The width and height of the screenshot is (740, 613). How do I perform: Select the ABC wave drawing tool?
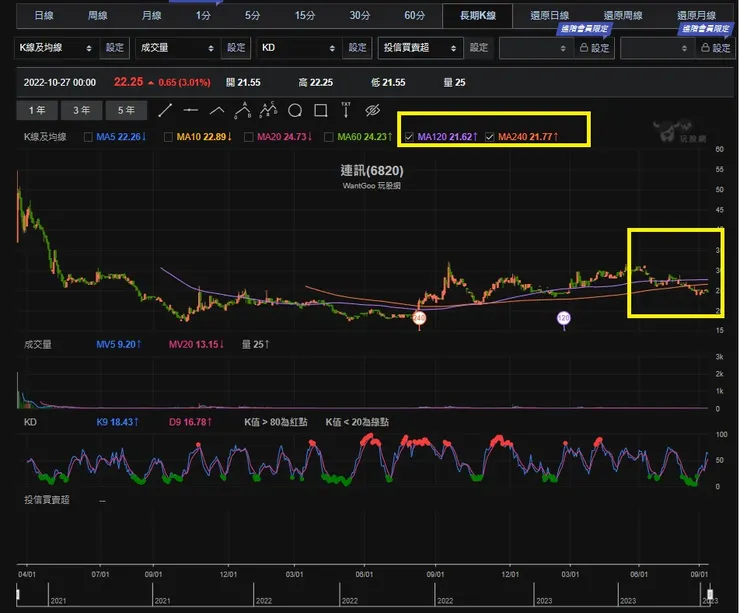coord(243,110)
